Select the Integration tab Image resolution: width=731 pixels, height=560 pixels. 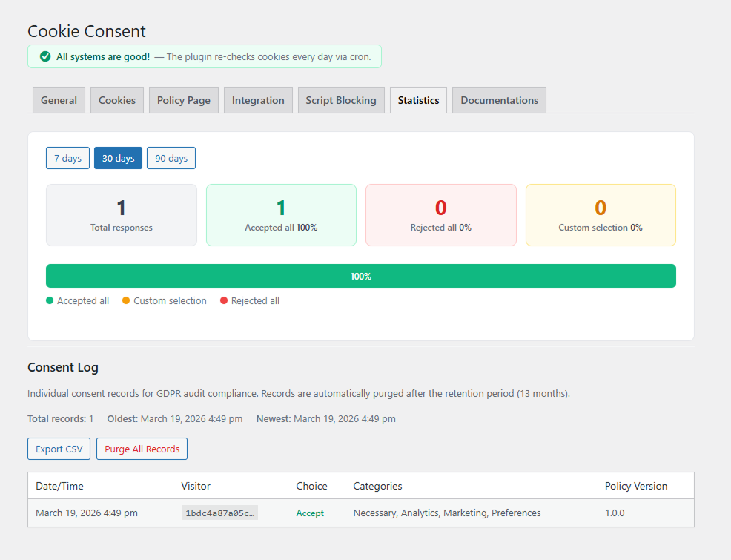click(x=258, y=99)
